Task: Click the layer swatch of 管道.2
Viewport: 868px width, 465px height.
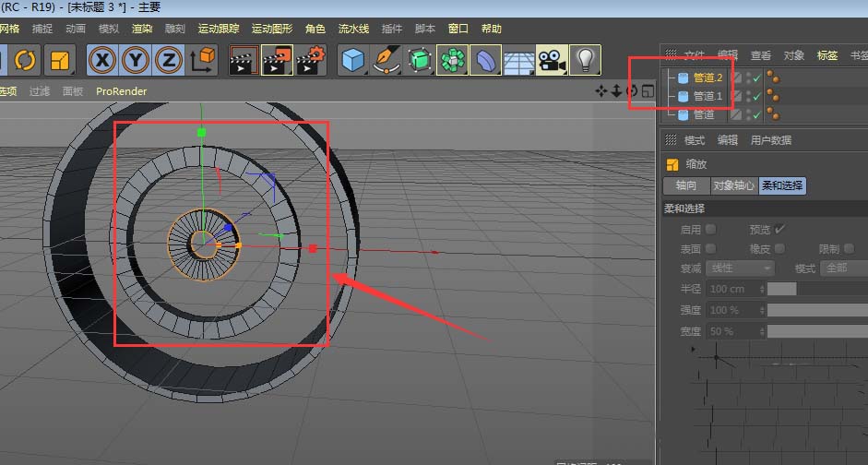Action: (x=736, y=78)
